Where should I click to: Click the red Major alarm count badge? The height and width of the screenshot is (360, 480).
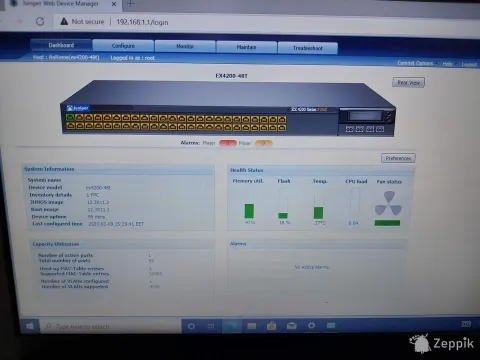[x=228, y=143]
